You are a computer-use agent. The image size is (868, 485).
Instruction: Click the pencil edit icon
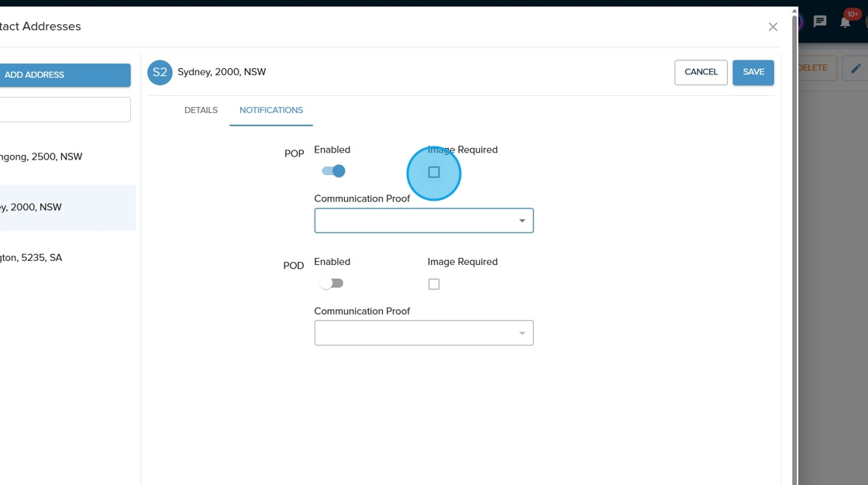(856, 68)
